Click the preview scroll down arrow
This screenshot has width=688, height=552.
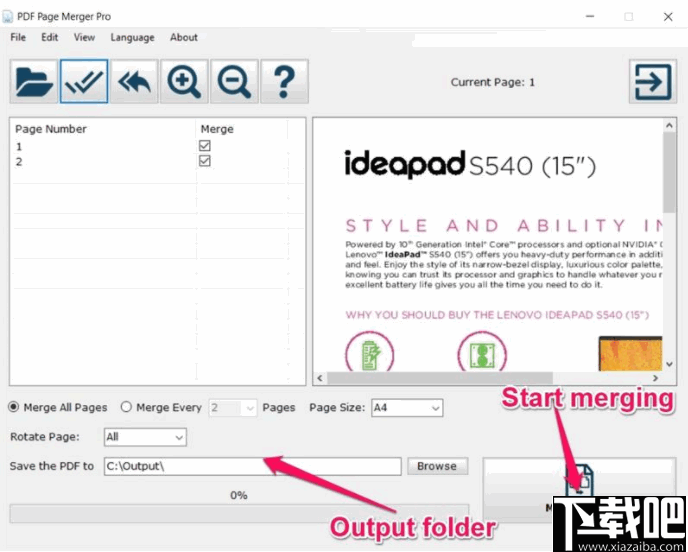(670, 364)
